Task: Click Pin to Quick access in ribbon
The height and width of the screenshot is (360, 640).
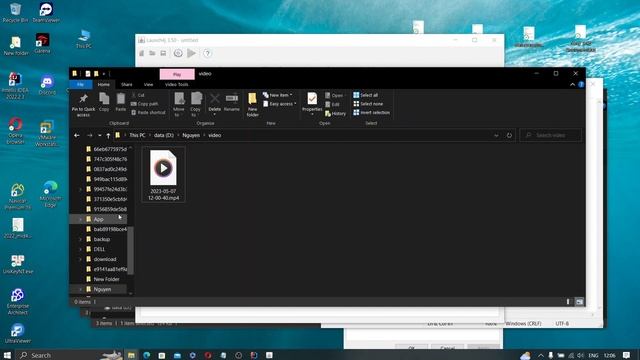Action: pyautogui.click(x=83, y=104)
